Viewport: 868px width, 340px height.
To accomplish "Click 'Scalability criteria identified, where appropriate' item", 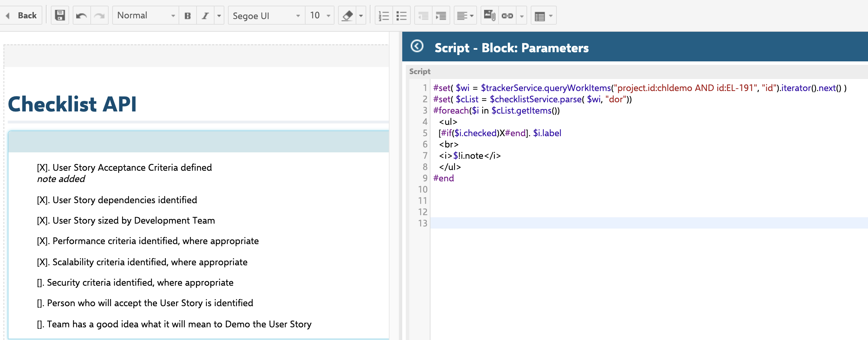I will [x=142, y=262].
